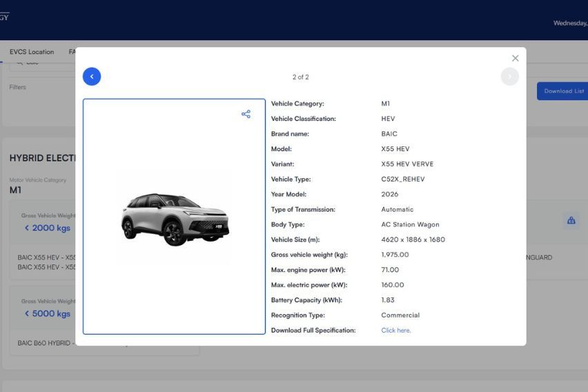588x392 pixels.
Task: Go to previous vehicle with blue arrow
Action: click(92, 77)
